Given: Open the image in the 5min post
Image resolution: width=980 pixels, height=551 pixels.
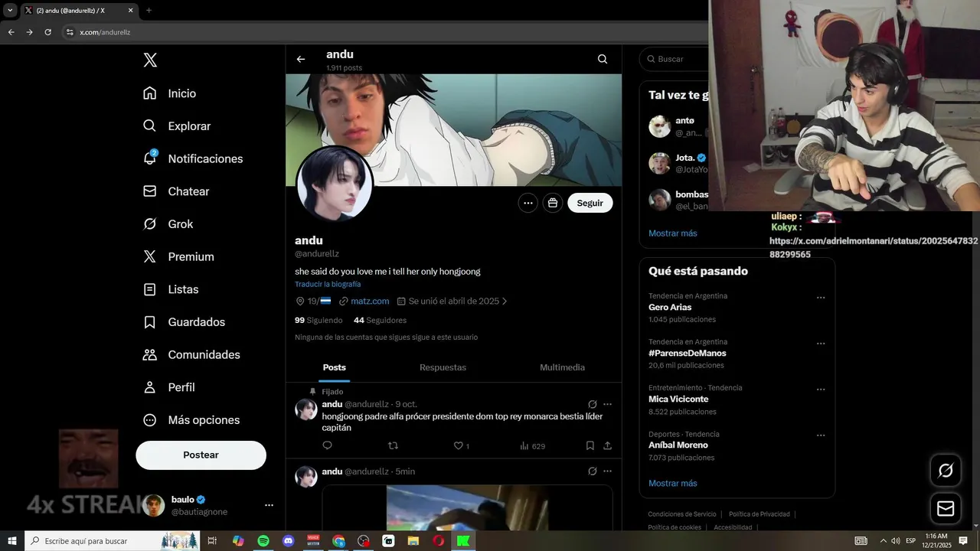Looking at the screenshot, I should [467, 507].
